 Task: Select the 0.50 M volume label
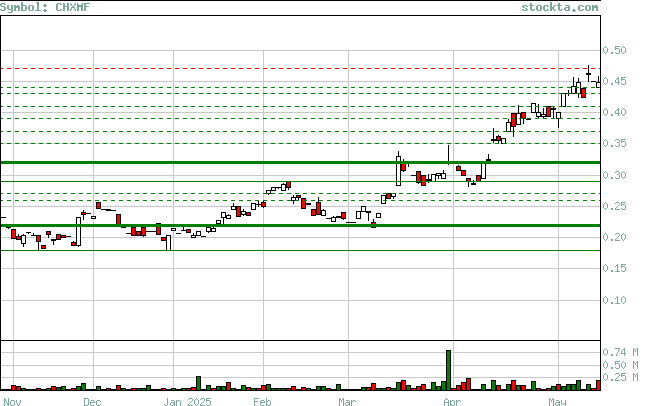click(620, 365)
